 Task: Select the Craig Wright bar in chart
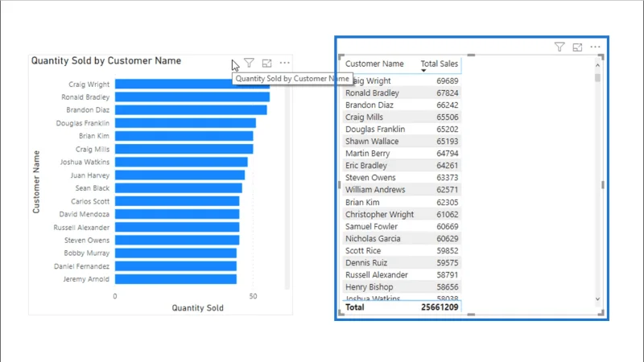(192, 84)
